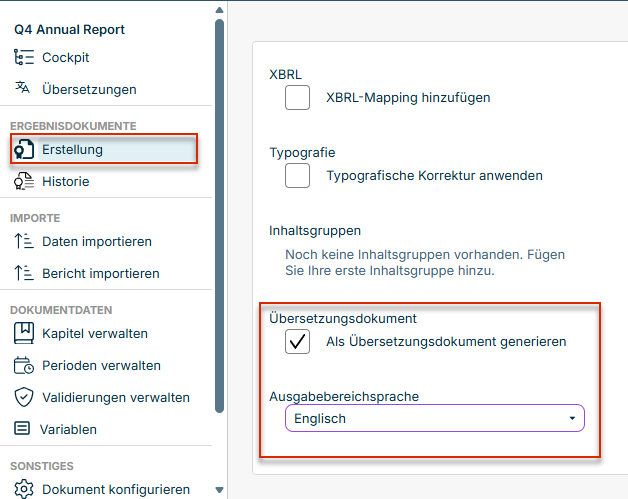Click the Bericht importieren arrow icon

point(24,273)
